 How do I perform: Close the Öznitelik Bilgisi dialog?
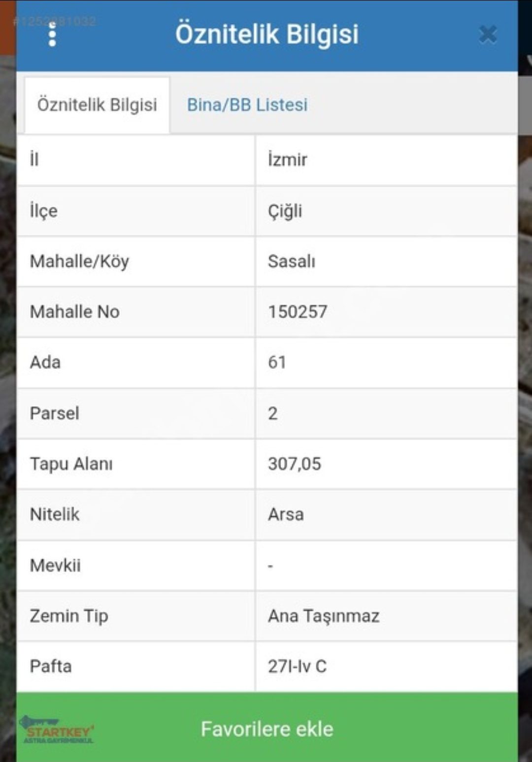[x=488, y=34]
